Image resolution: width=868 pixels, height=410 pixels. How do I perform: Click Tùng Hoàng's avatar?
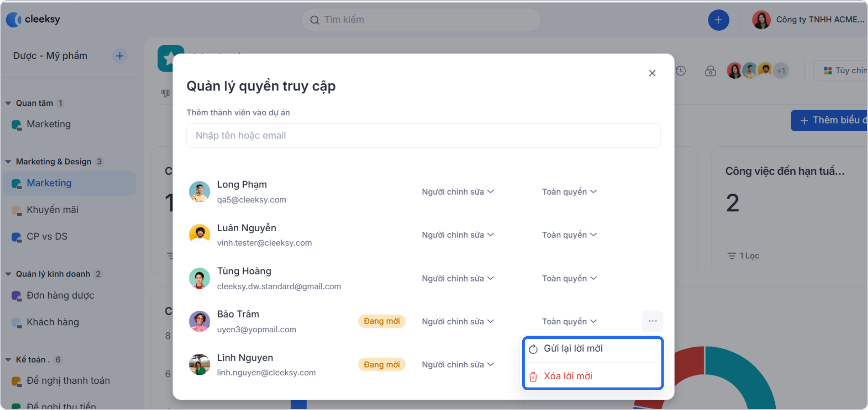tap(199, 278)
